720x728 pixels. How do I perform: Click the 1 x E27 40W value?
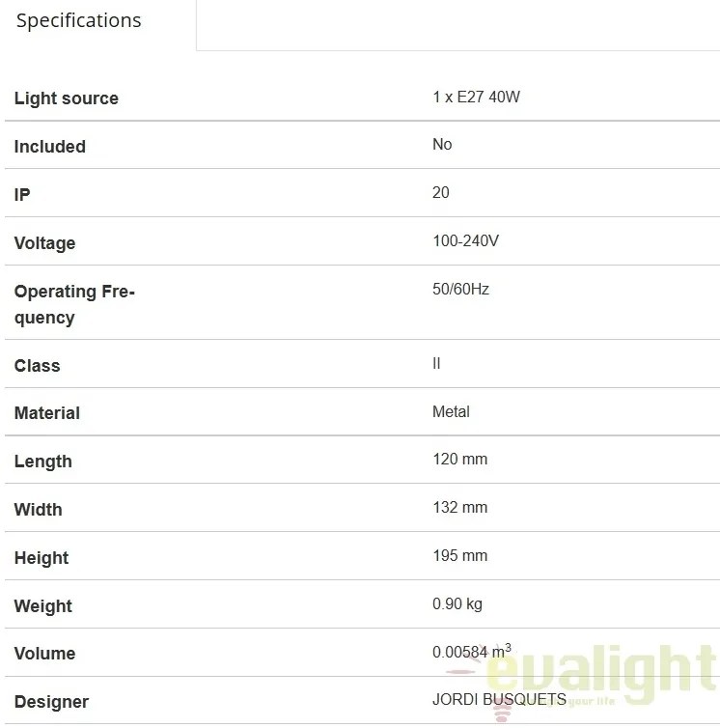pos(476,98)
